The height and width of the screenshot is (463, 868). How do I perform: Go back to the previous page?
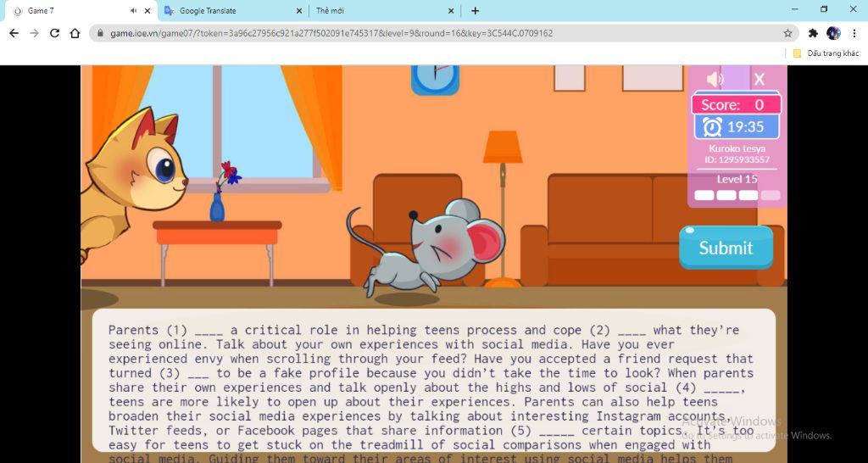pyautogui.click(x=14, y=33)
